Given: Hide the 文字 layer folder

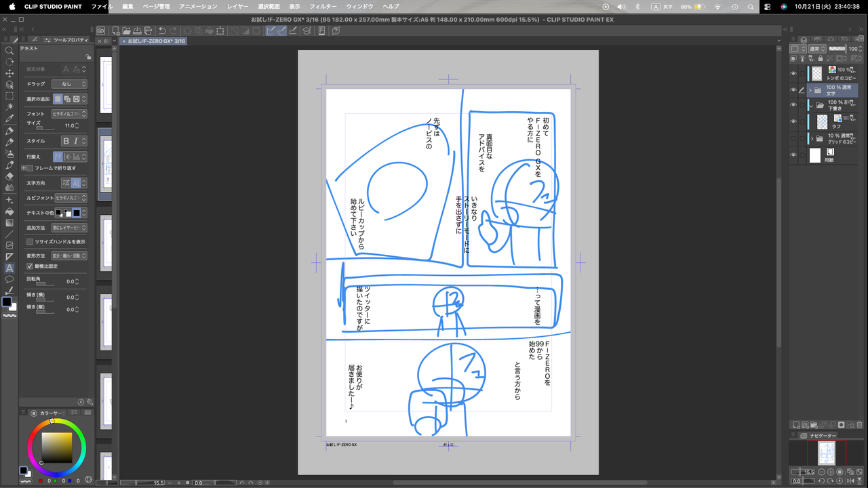Looking at the screenshot, I should pos(793,89).
